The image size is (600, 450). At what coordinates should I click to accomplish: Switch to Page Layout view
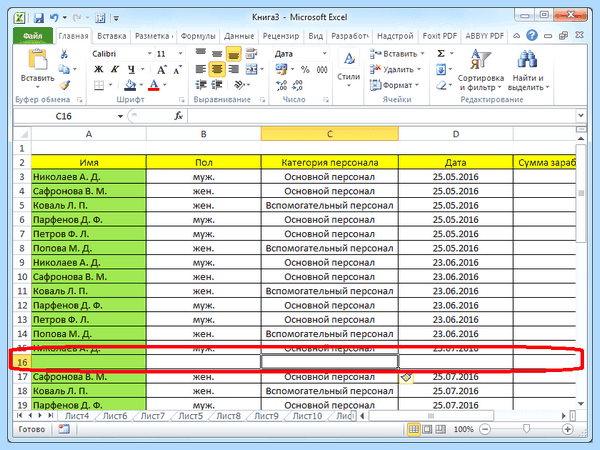(427, 429)
